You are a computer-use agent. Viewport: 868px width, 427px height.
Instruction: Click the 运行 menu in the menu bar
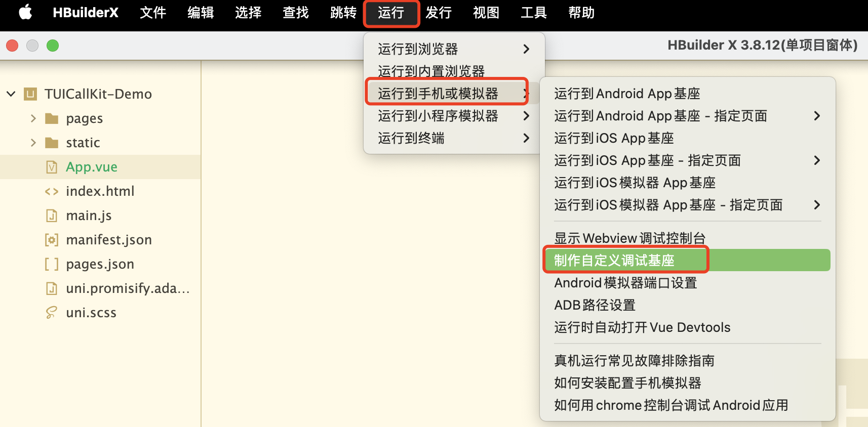pos(391,12)
